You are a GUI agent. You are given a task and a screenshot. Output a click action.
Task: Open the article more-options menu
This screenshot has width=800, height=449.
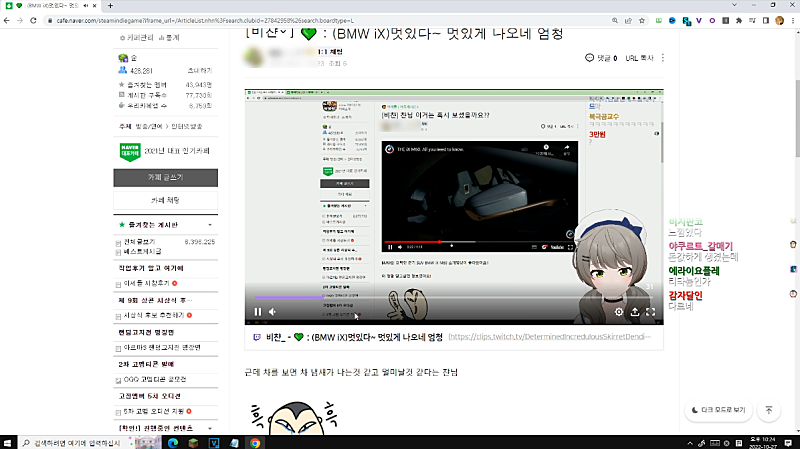pos(663,58)
